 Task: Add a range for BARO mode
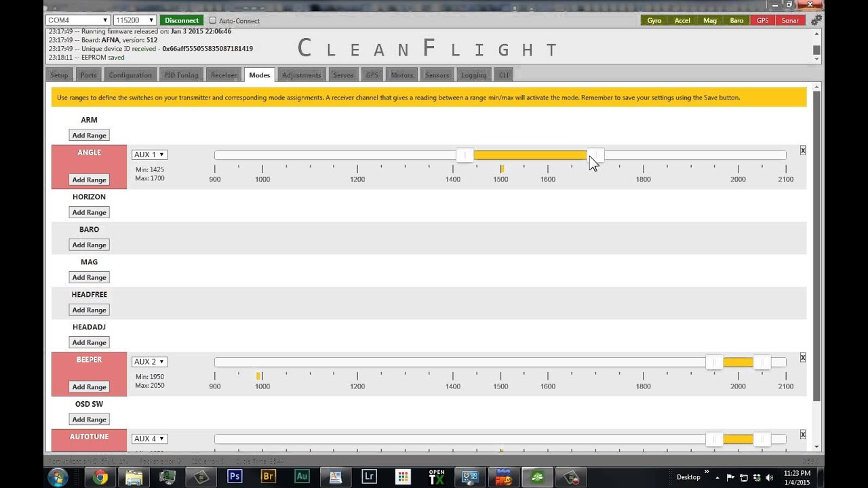[x=89, y=245]
